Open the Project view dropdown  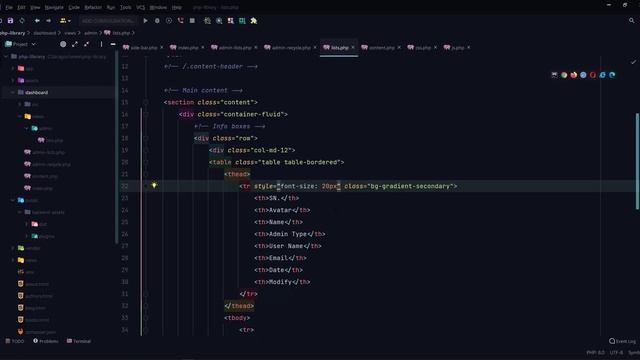click(x=20, y=44)
